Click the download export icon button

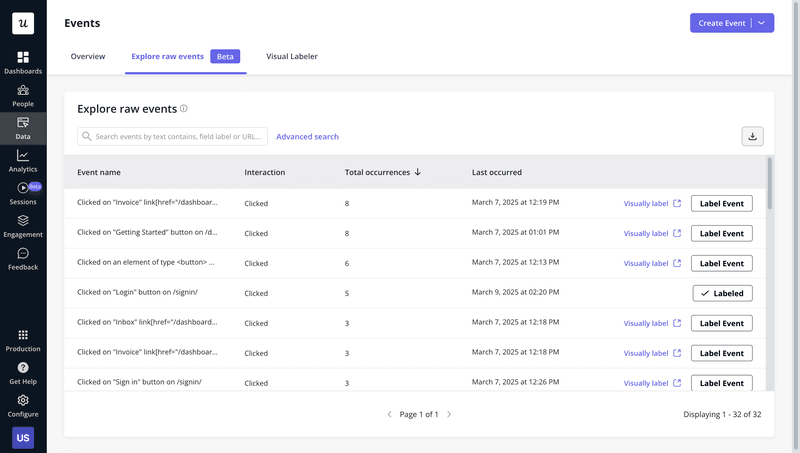(x=753, y=136)
